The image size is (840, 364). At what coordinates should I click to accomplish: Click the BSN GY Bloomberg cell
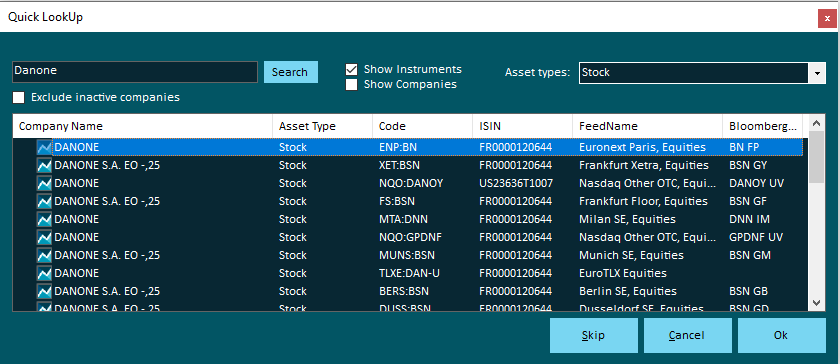762,165
